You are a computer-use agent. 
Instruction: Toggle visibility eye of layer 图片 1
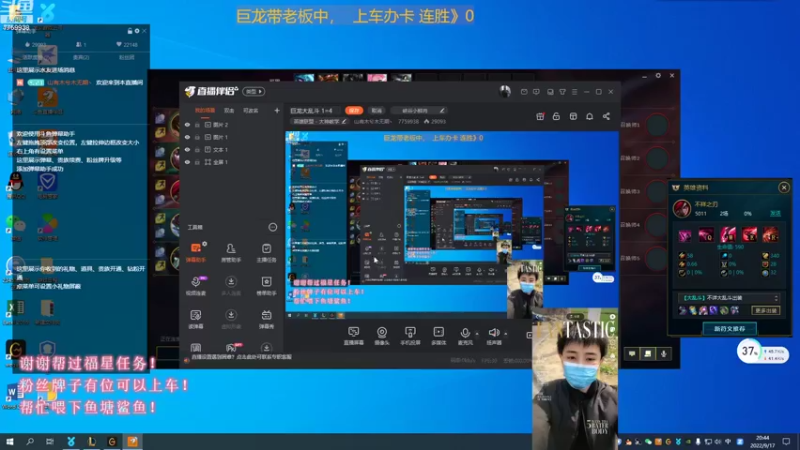click(x=187, y=137)
